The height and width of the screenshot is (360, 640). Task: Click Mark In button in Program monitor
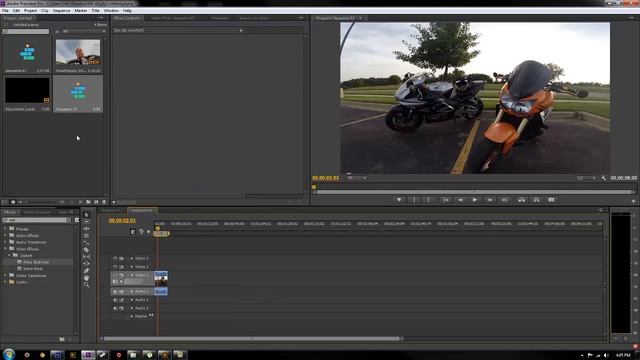(414, 200)
